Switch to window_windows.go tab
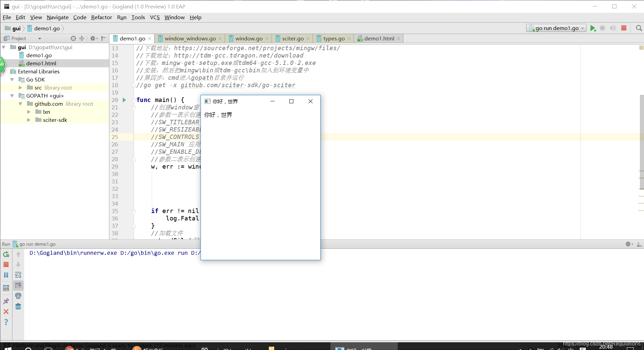 pos(190,38)
